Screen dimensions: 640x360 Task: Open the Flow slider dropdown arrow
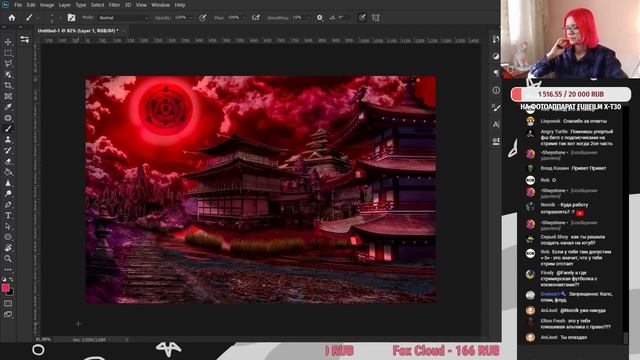[x=244, y=18]
